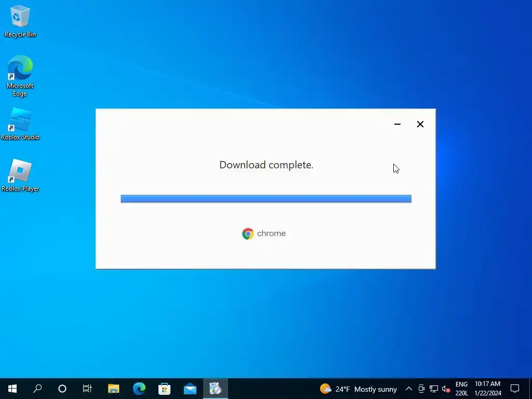Open the Recycle Bin desktop icon

[x=20, y=21]
